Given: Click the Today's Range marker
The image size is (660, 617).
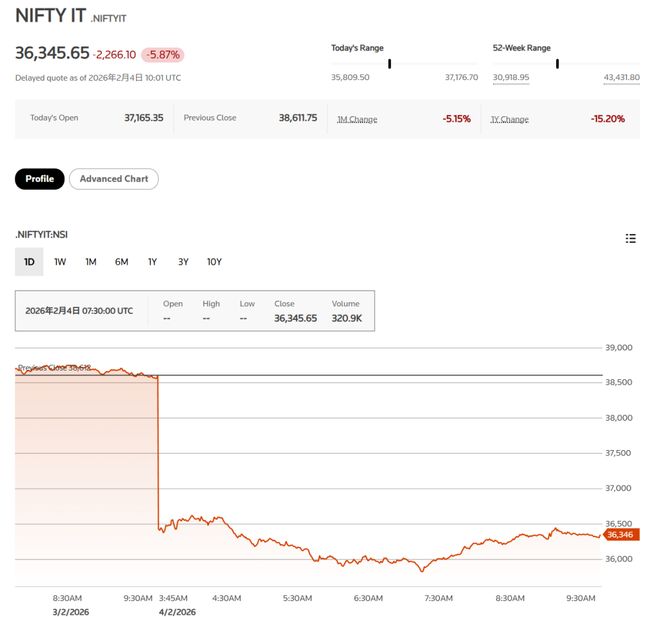Looking at the screenshot, I should pyautogui.click(x=390, y=64).
